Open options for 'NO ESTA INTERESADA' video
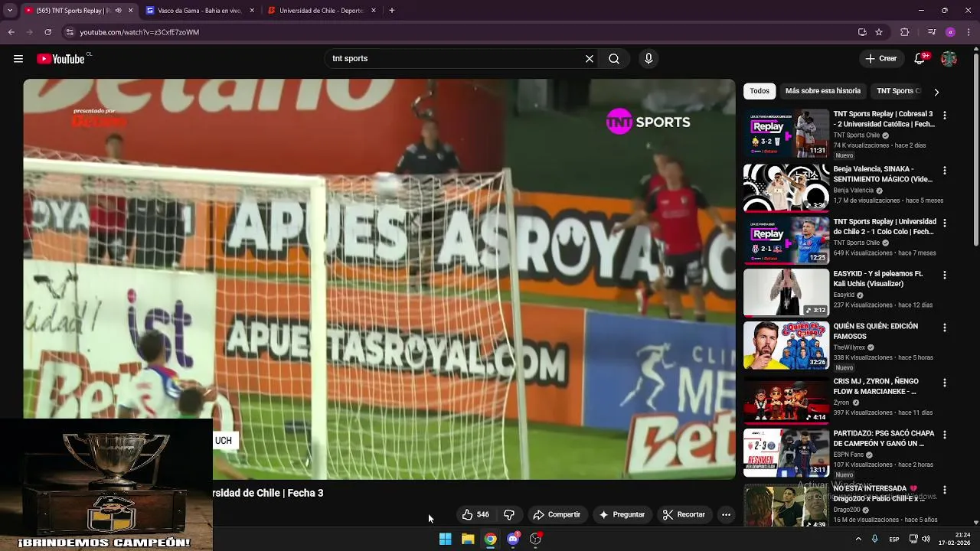Screen dimensions: 980x551 pos(944,490)
